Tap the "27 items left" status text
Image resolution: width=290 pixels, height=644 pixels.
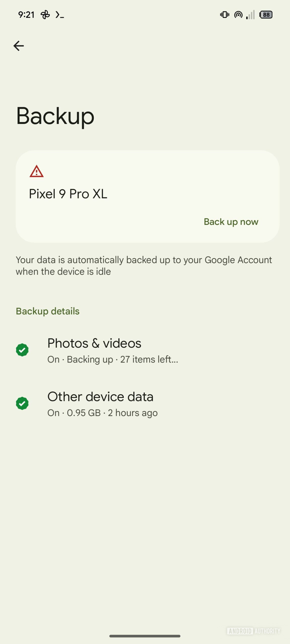(149, 359)
